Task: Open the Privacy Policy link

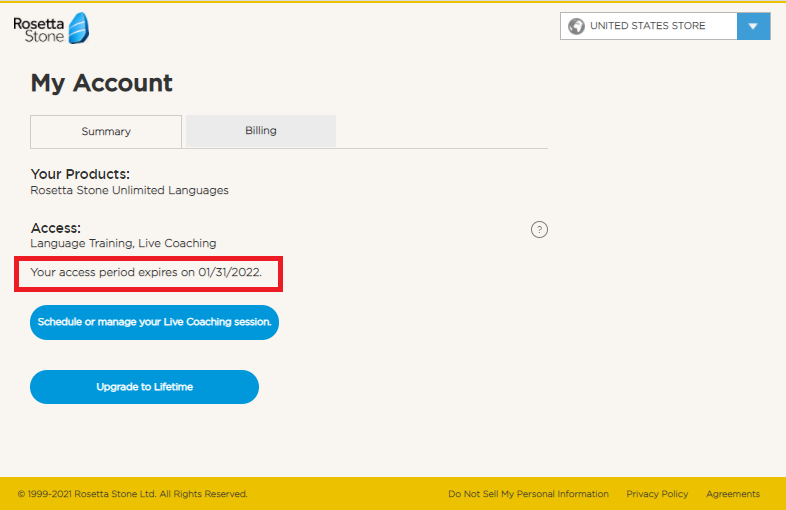Action: pyautogui.click(x=657, y=494)
